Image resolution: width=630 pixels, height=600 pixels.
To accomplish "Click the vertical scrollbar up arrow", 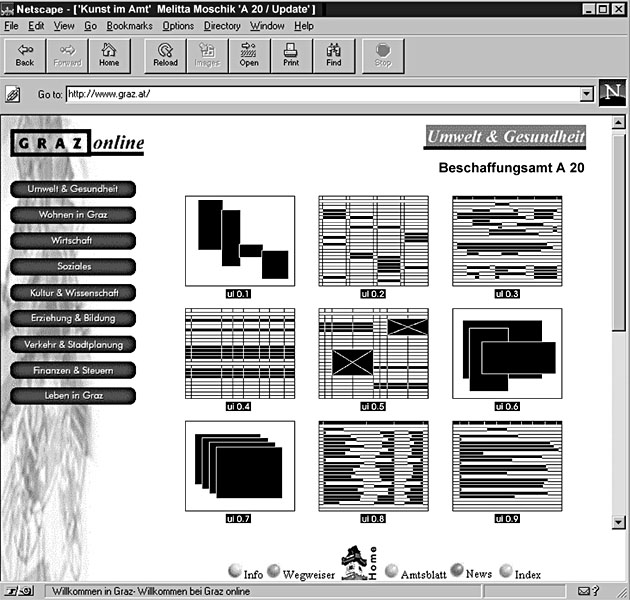I will click(x=618, y=123).
